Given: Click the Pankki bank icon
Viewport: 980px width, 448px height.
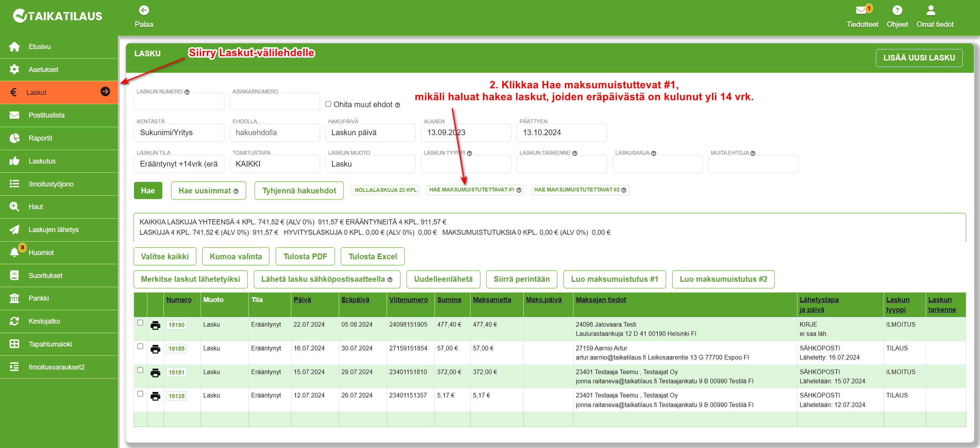Looking at the screenshot, I should (x=14, y=298).
